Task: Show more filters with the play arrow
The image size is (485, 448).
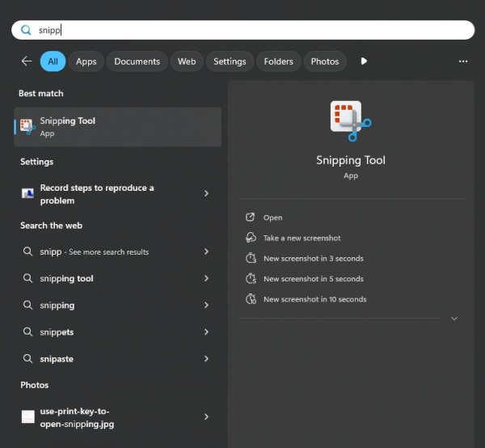Action: coord(364,61)
